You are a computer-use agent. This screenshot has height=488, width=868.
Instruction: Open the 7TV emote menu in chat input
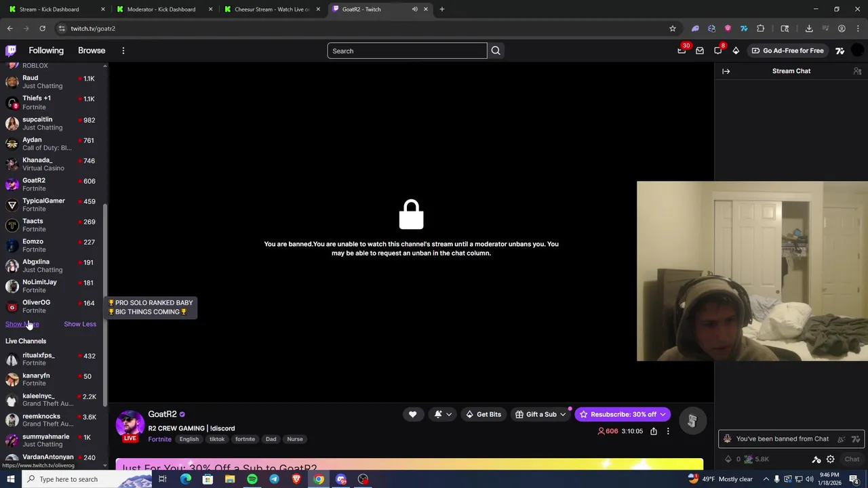pyautogui.click(x=856, y=439)
